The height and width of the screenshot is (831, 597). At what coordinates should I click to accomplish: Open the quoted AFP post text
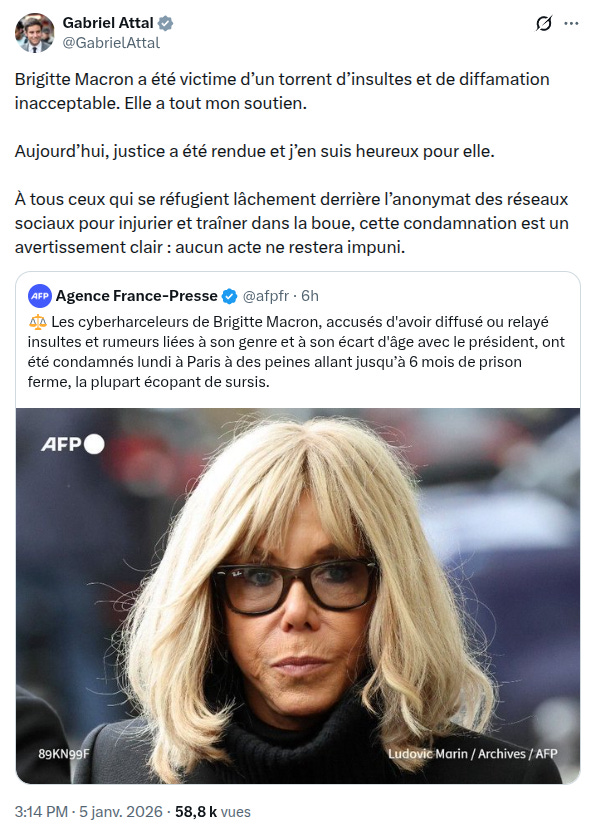pos(296,352)
